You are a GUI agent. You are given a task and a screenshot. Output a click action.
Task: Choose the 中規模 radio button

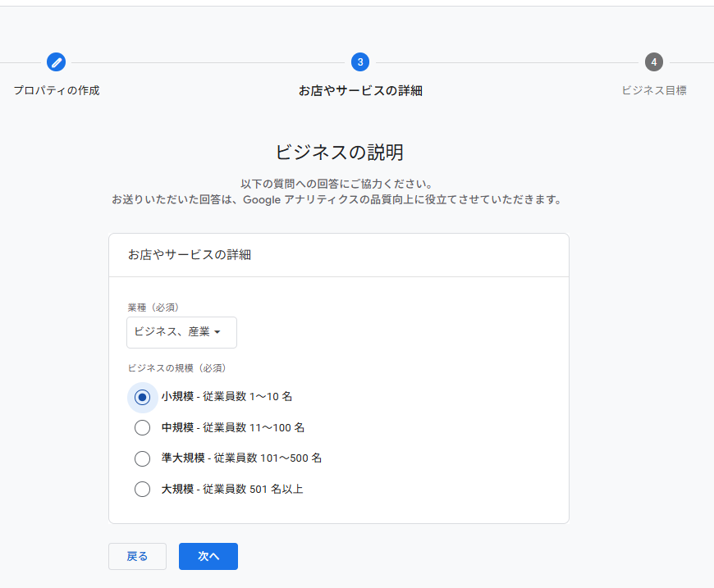(x=142, y=427)
